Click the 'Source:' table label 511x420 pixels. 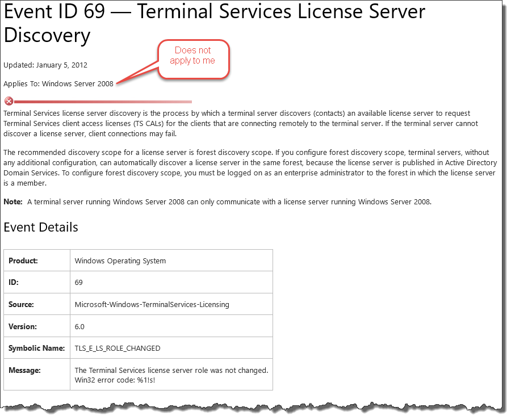(21, 304)
